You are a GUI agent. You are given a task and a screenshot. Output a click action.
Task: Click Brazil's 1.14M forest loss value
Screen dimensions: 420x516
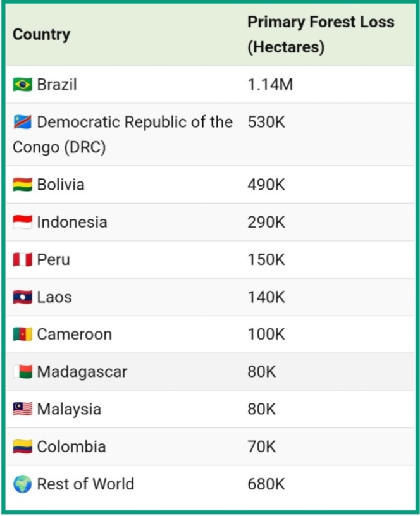(x=270, y=85)
